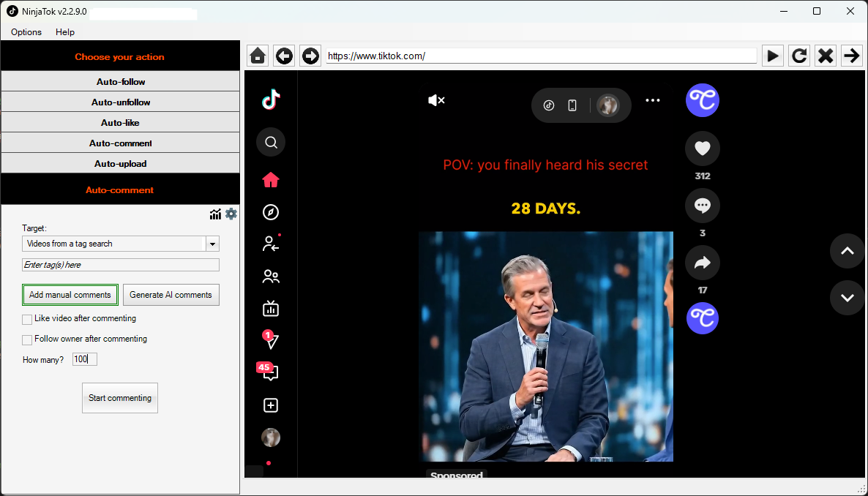
Task: Open the Explore compass icon
Action: click(271, 212)
